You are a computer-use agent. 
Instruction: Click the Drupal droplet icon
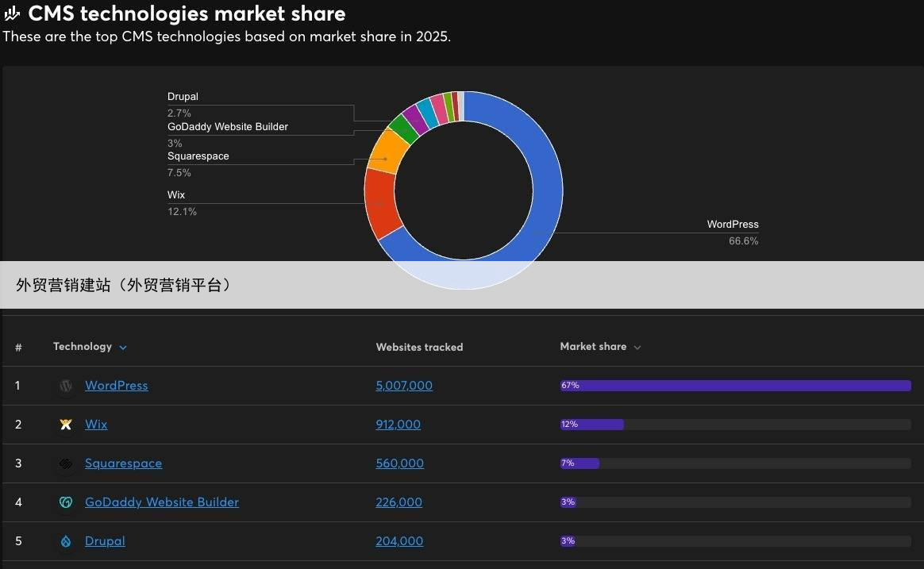(67, 542)
